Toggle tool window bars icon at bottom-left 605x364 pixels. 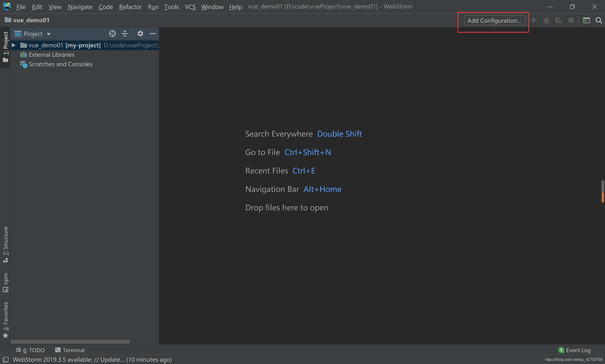pos(6,360)
